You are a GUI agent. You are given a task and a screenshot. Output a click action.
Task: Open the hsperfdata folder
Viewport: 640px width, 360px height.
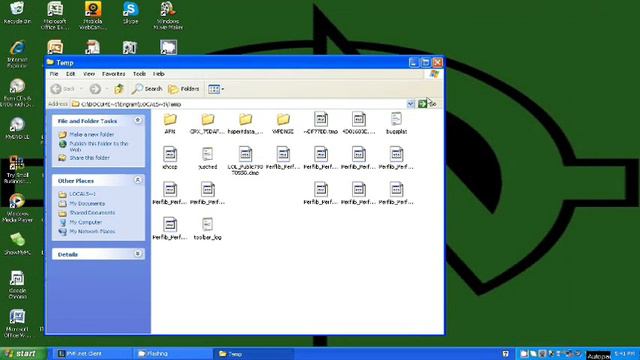tap(245, 124)
